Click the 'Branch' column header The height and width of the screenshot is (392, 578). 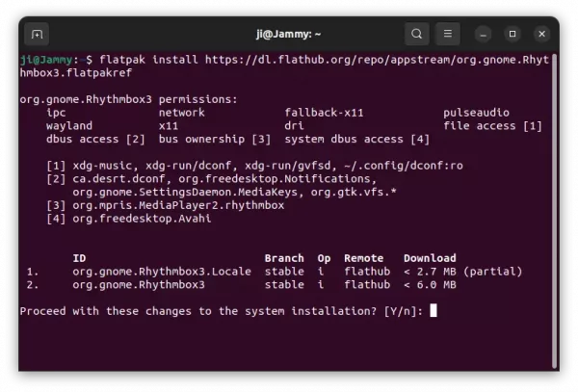[284, 258]
